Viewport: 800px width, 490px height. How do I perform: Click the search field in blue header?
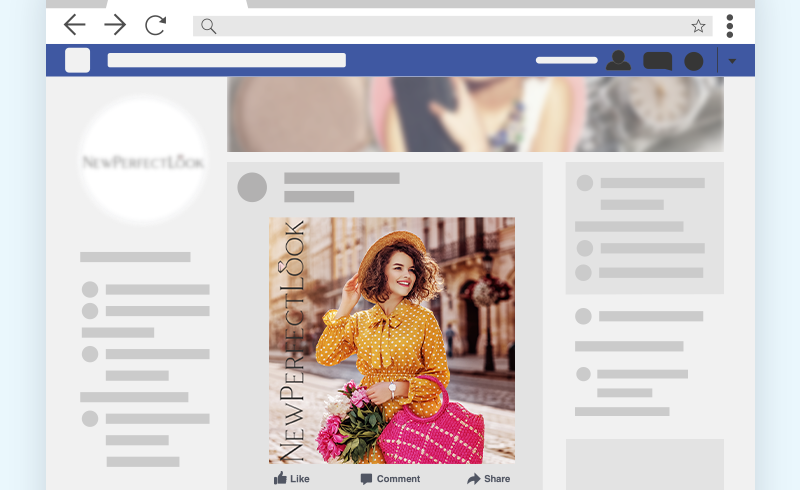[x=226, y=60]
